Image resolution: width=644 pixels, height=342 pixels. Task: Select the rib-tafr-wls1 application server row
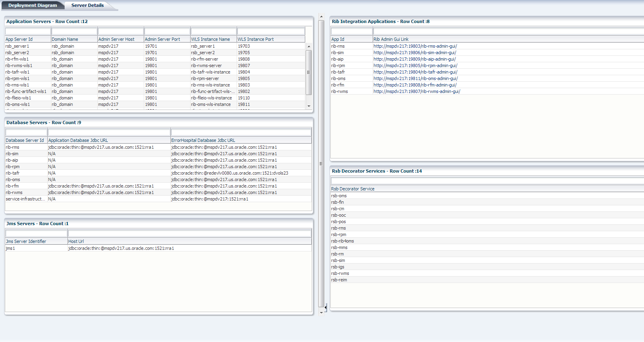[x=155, y=72]
